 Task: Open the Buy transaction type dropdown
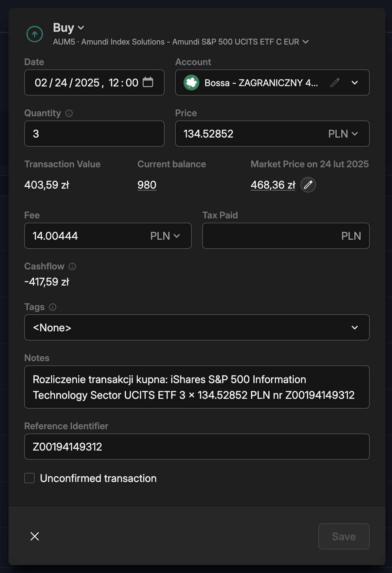click(69, 28)
